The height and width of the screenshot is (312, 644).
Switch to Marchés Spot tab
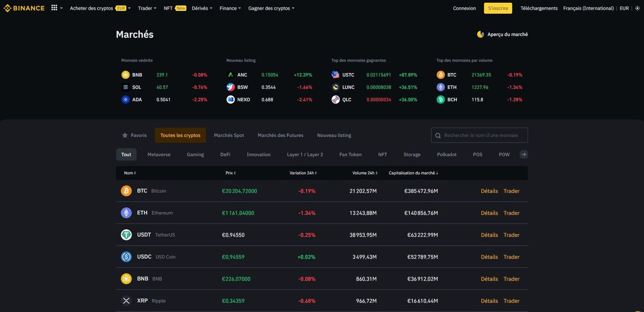[x=229, y=135]
